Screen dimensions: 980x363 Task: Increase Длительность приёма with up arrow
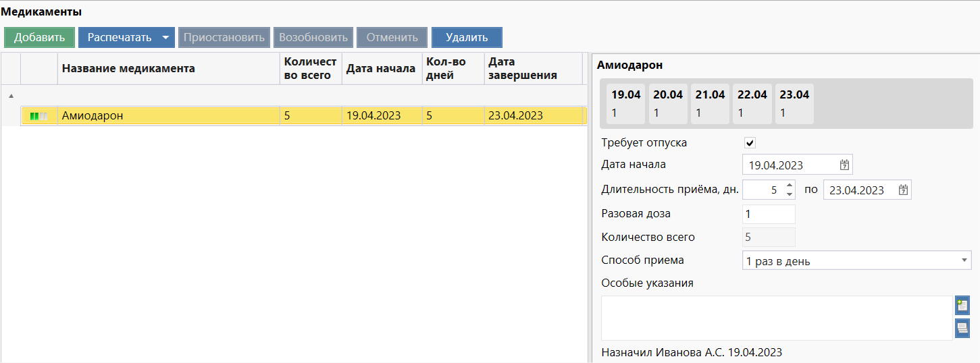pos(790,186)
